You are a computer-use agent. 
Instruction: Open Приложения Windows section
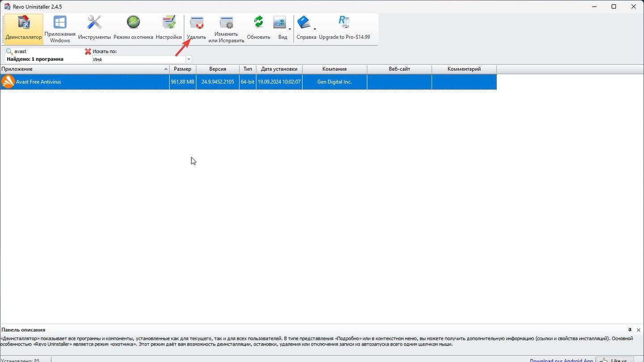coord(60,29)
